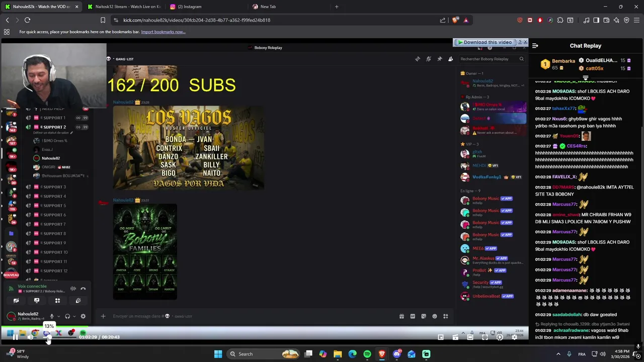This screenshot has width=644, height=362.
Task: Open the Brave Wallet icon
Action: coord(606,20)
